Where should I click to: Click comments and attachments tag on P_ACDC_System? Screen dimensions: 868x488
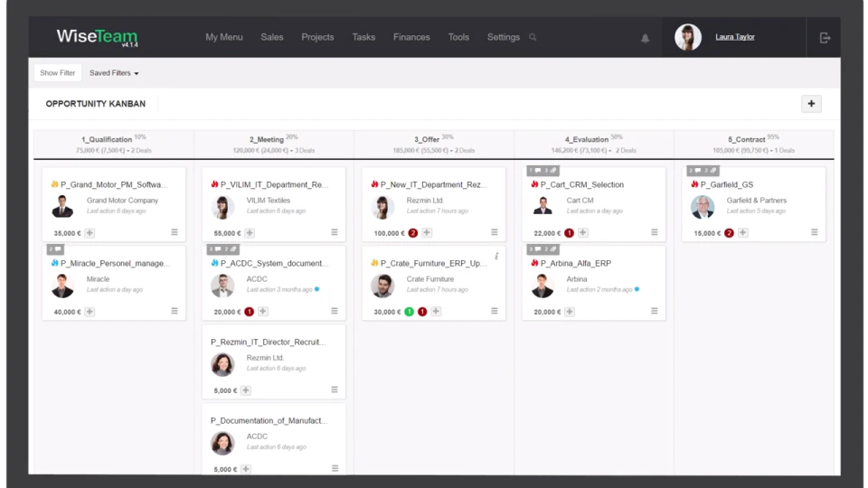pos(223,249)
